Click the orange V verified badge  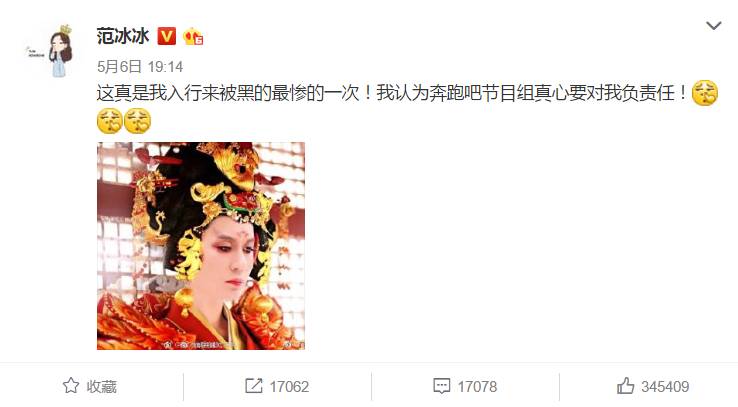coord(167,36)
